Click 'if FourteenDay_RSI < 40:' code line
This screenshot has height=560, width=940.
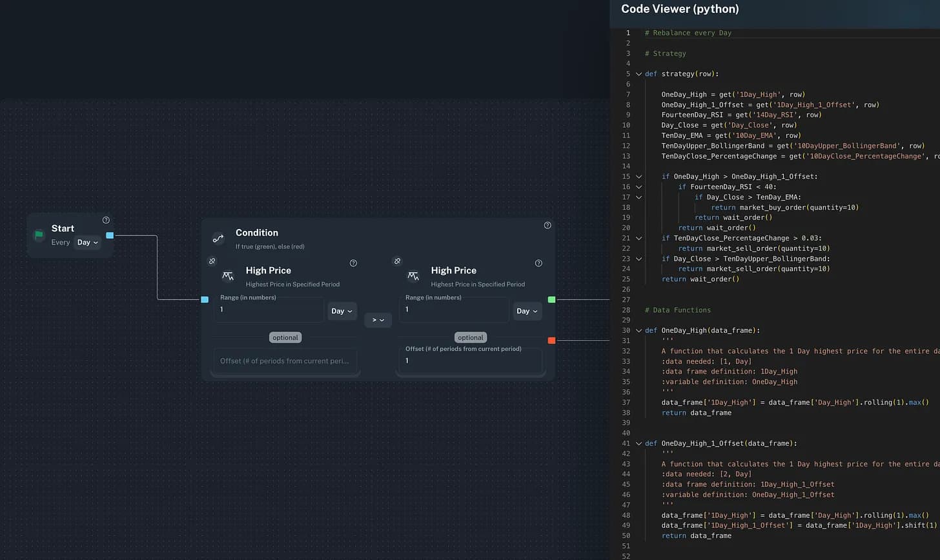click(x=727, y=187)
